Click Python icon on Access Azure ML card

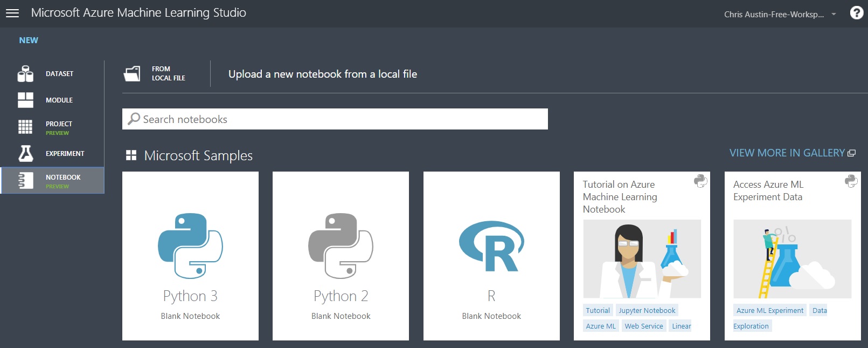[851, 181]
